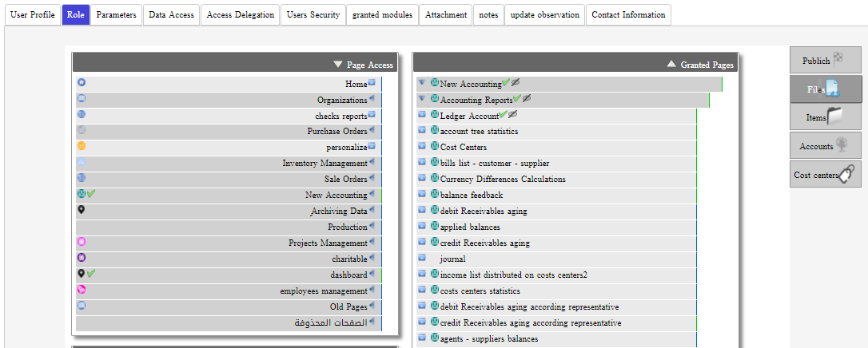Screen dimensions: 868x348
Task: Toggle the green checkmark next to Accounting Reports
Action: [x=517, y=99]
